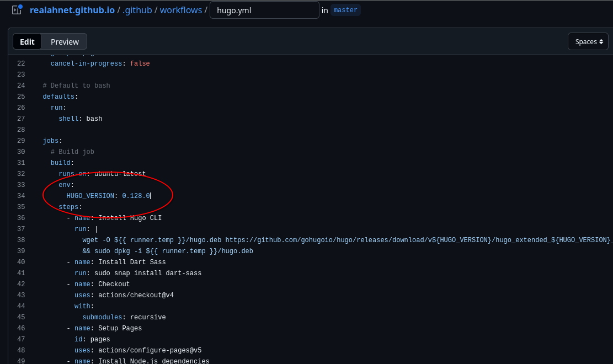
Task: Open the Spaces indentation dropdown
Action: tap(588, 41)
